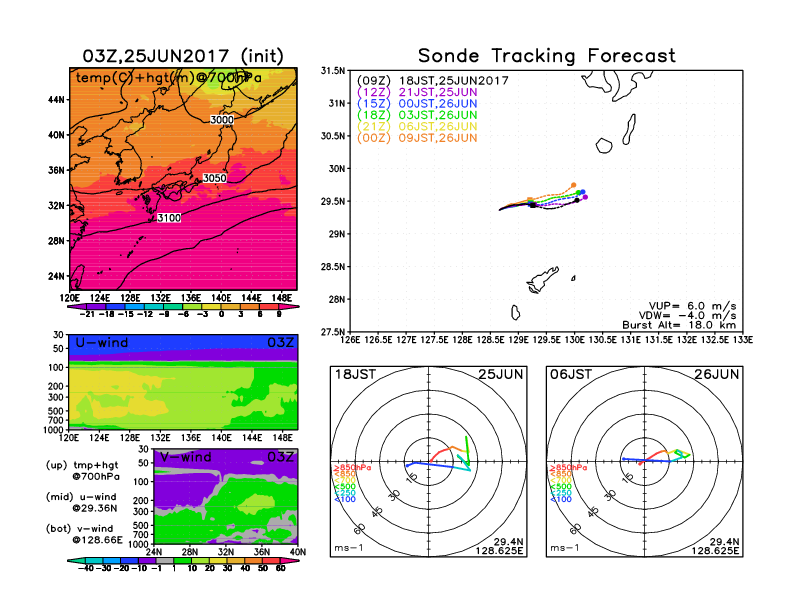Click the "(bot) v-wind @128.66E" caption
792x612 pixels.
tap(84, 534)
